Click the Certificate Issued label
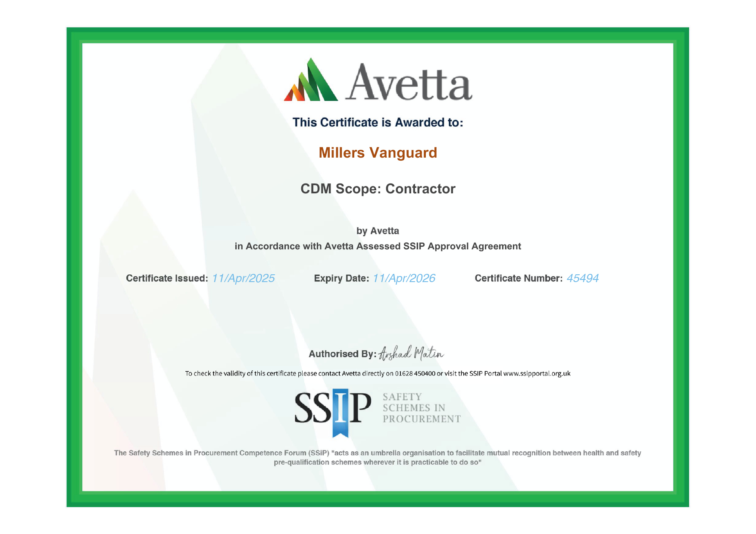 point(167,278)
